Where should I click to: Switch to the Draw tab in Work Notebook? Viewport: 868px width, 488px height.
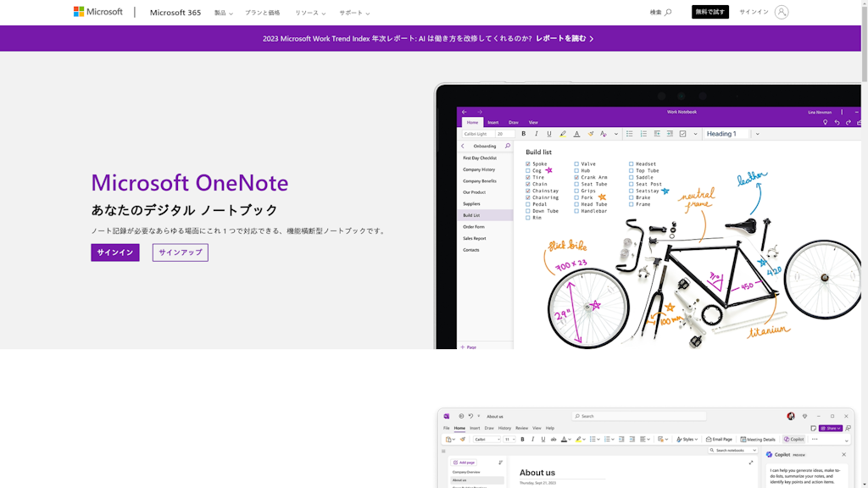(513, 123)
